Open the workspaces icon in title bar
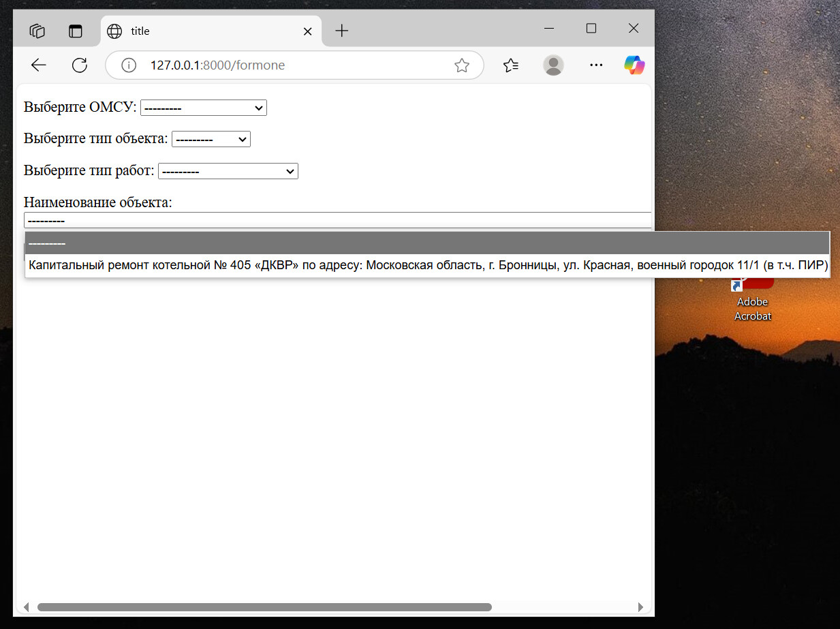This screenshot has width=840, height=629. [x=37, y=31]
